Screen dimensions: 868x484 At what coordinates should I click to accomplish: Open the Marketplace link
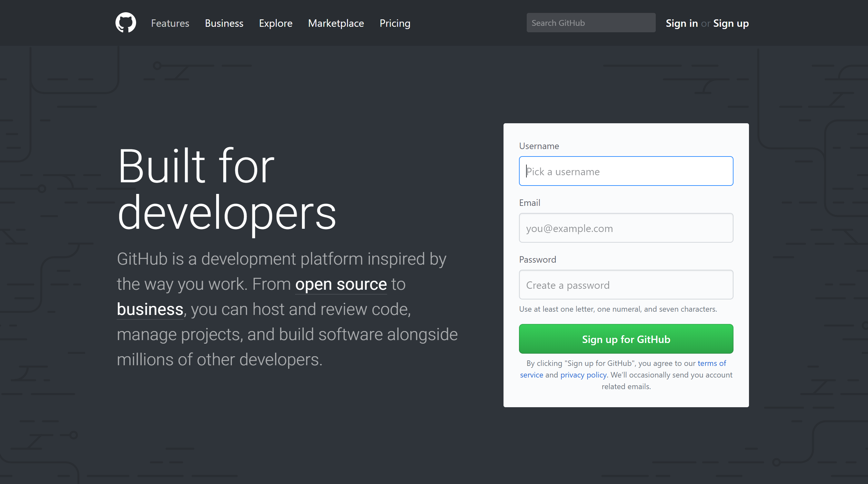pos(336,23)
